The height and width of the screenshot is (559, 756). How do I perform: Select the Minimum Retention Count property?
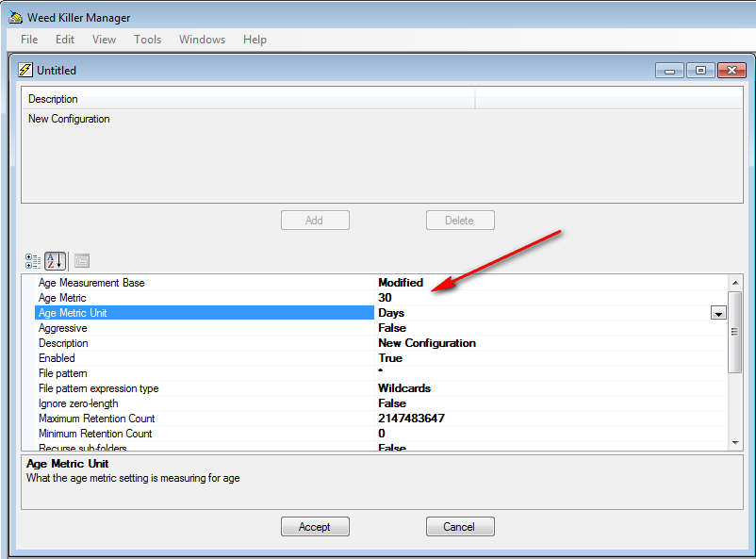205,434
